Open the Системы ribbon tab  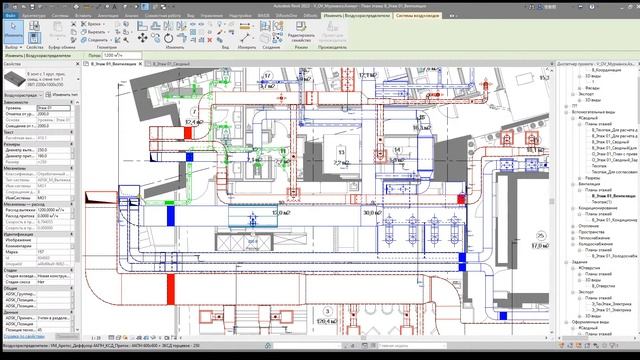point(60,16)
